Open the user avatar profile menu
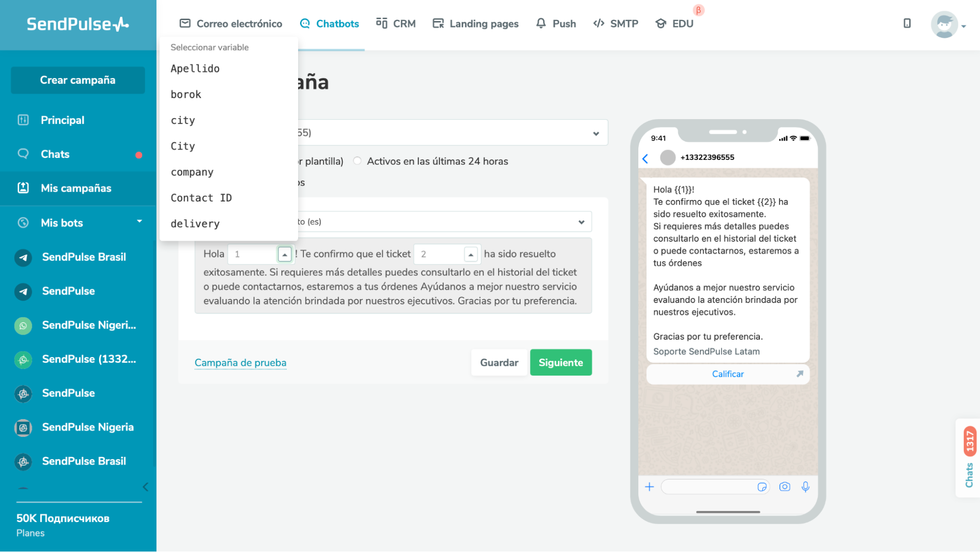The height and width of the screenshot is (552, 980). point(944,24)
